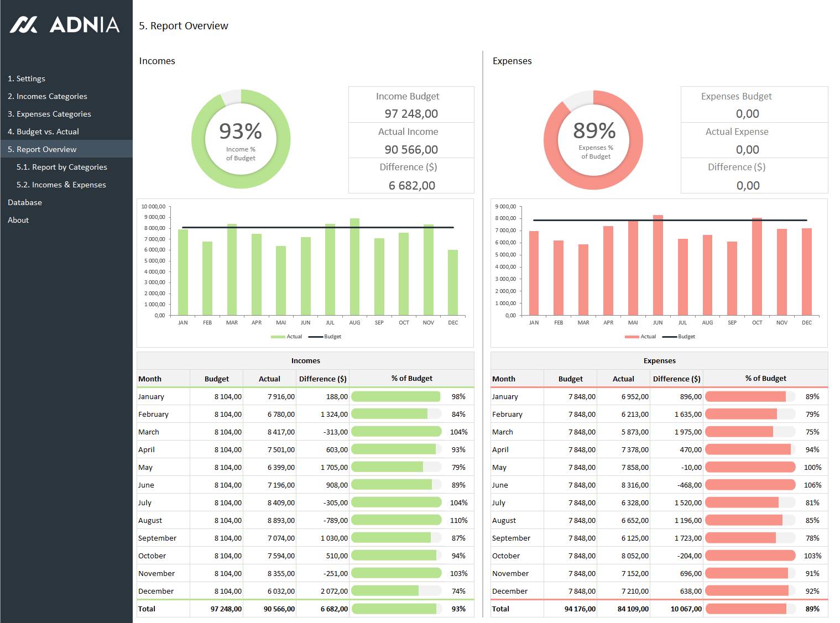Click the ADNIA logo icon
Image resolution: width=840 pixels, height=623 pixels.
click(x=24, y=24)
